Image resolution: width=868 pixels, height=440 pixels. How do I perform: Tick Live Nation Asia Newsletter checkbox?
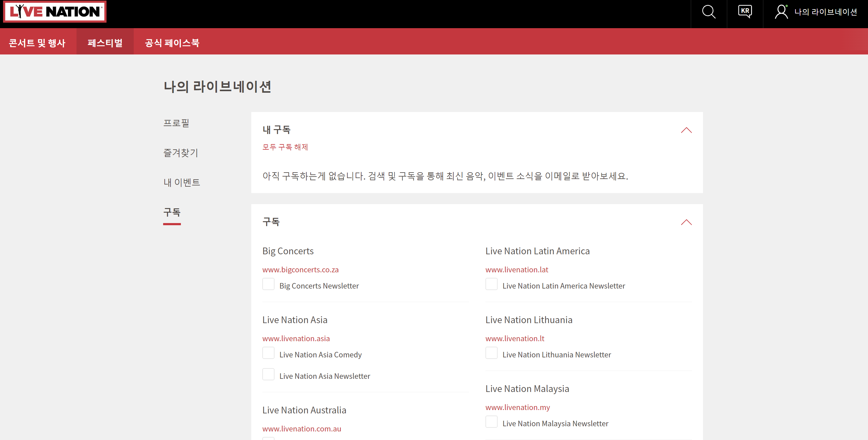point(268,374)
